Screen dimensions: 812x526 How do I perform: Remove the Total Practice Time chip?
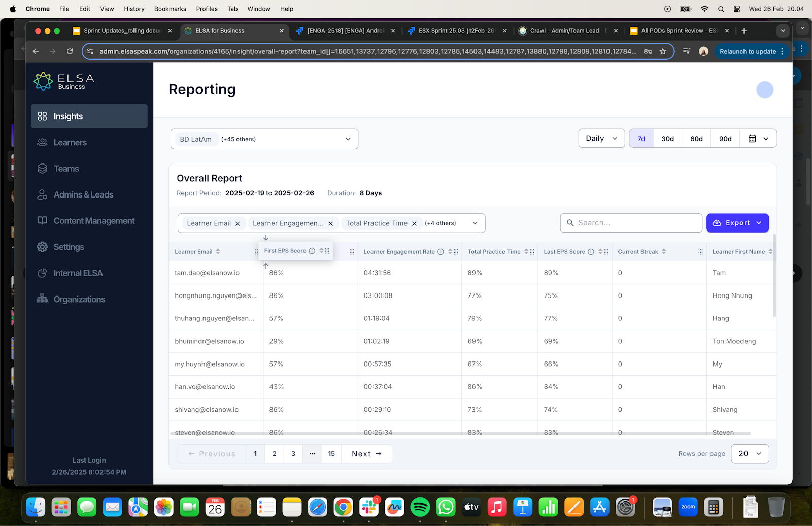click(x=414, y=223)
